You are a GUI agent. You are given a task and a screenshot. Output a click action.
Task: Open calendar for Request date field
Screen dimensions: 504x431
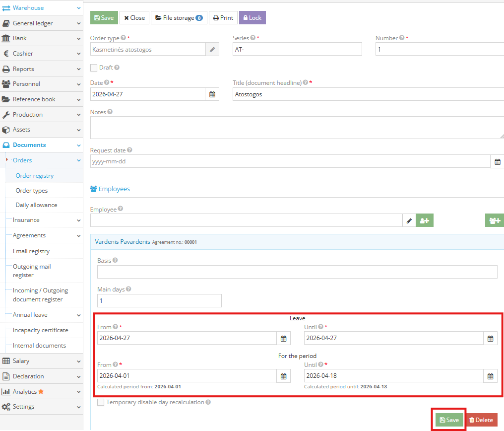pyautogui.click(x=497, y=161)
